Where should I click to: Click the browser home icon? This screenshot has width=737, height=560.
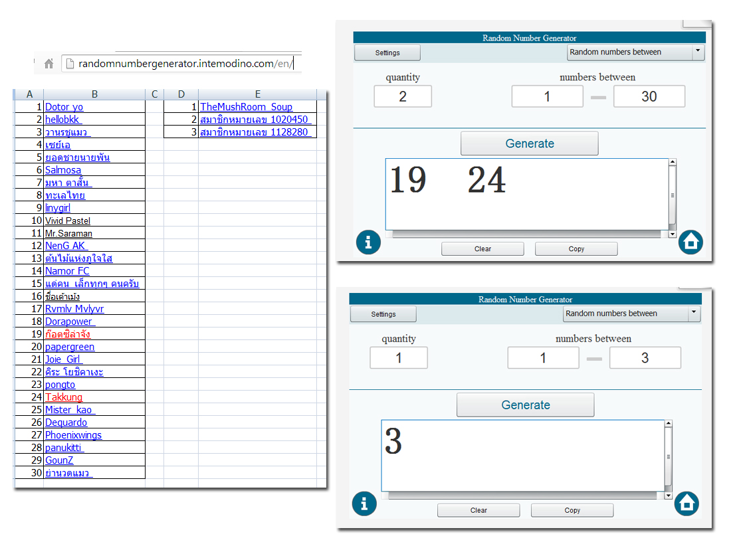49,63
